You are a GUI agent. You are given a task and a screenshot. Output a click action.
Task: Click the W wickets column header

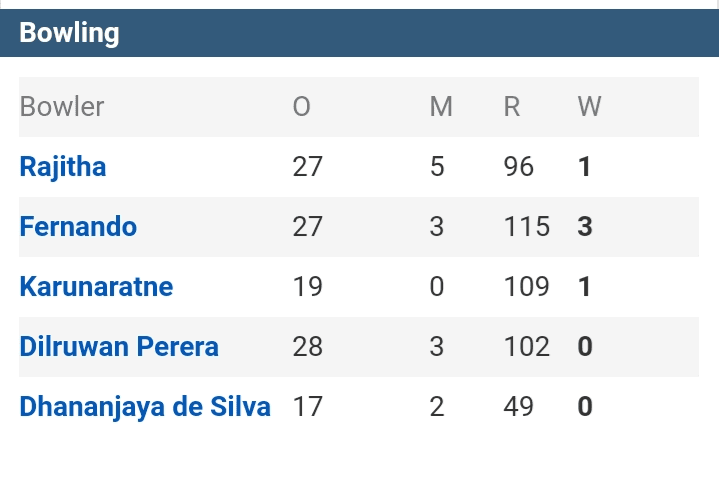point(589,107)
